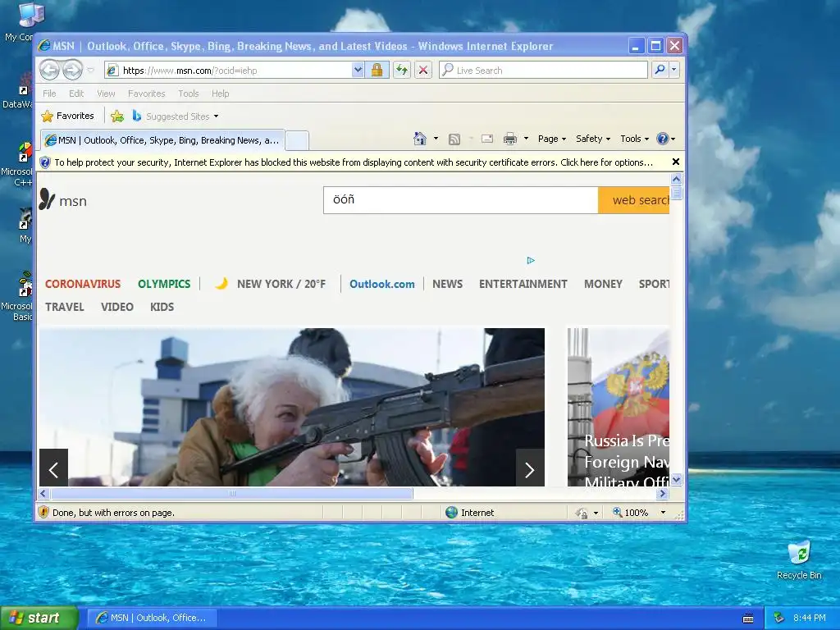Open the rifle news story image
The image size is (840, 630).
tap(292, 407)
